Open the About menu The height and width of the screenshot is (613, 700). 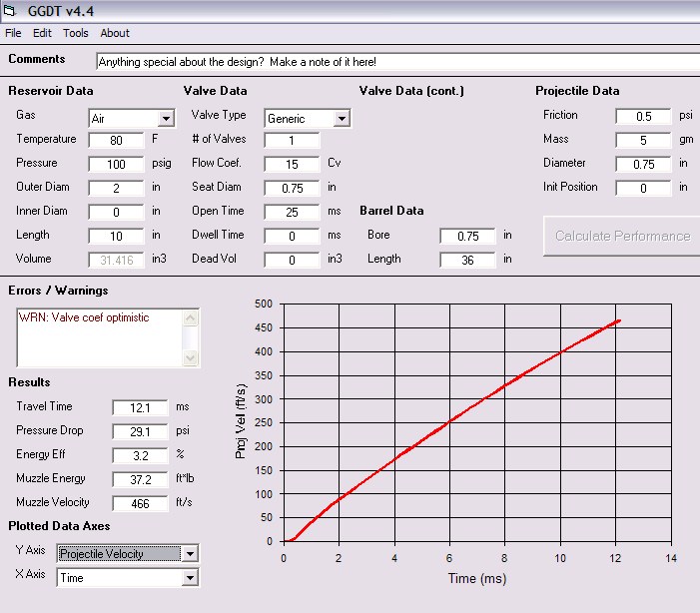pyautogui.click(x=115, y=33)
